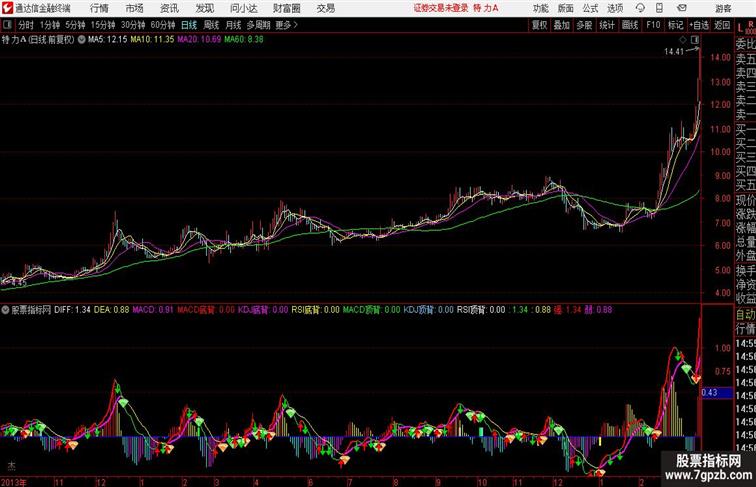Open the 版面 menu
The image size is (756, 487).
click(566, 8)
